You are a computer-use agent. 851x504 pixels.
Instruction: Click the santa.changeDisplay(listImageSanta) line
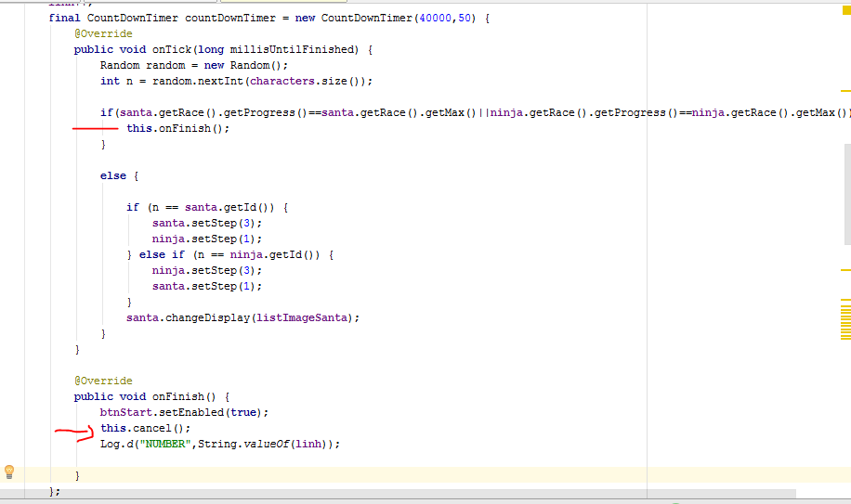[242, 317]
